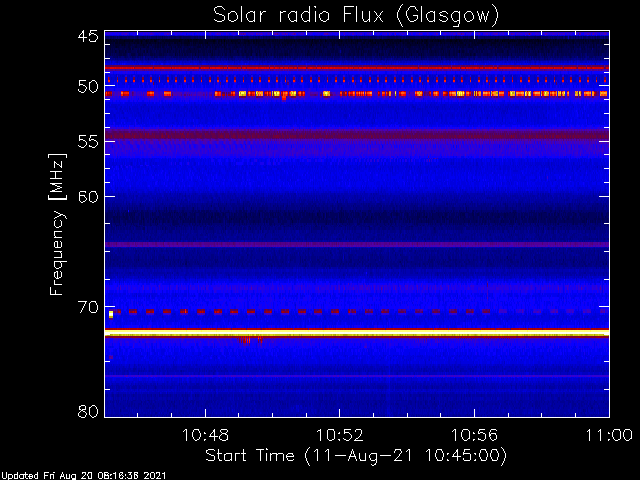640x480 pixels.
Task: Select the 50 frequency tick label
Action: coord(88,87)
